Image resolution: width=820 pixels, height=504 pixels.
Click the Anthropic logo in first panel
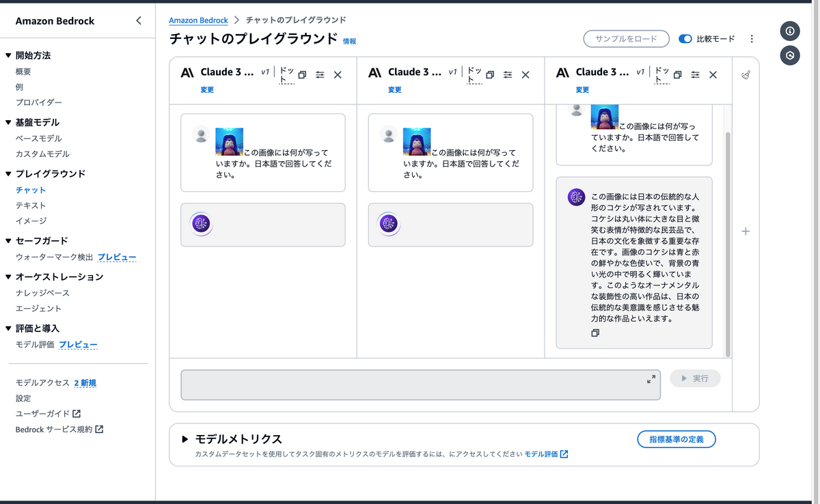click(187, 72)
